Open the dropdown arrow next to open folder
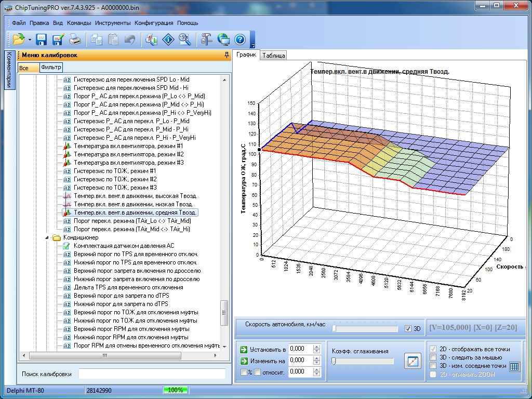 30,40
